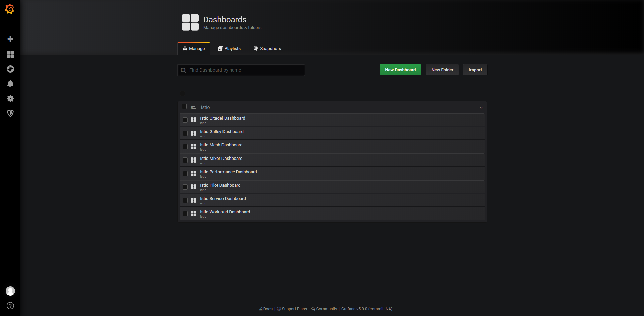Image resolution: width=644 pixels, height=316 pixels.
Task: Open the Istio Galley Dashboard title
Action: (222, 132)
